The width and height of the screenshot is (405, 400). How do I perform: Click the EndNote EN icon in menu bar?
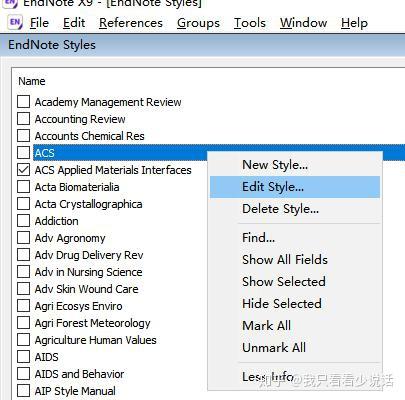pos(15,23)
